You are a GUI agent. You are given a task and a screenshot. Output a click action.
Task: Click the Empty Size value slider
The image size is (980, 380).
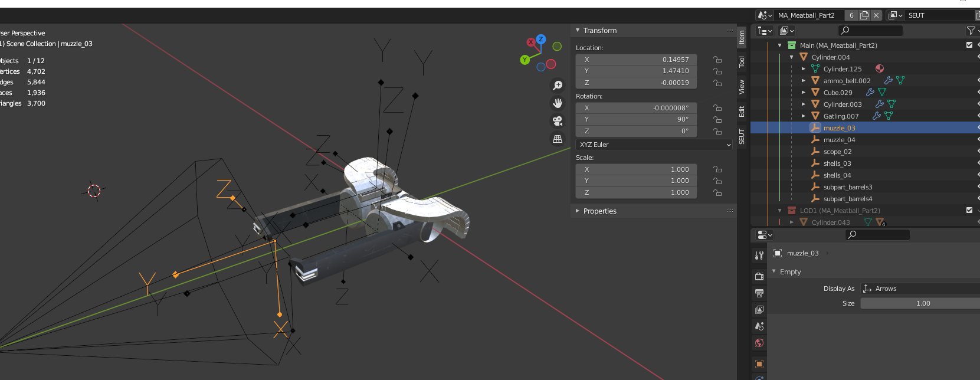click(920, 303)
